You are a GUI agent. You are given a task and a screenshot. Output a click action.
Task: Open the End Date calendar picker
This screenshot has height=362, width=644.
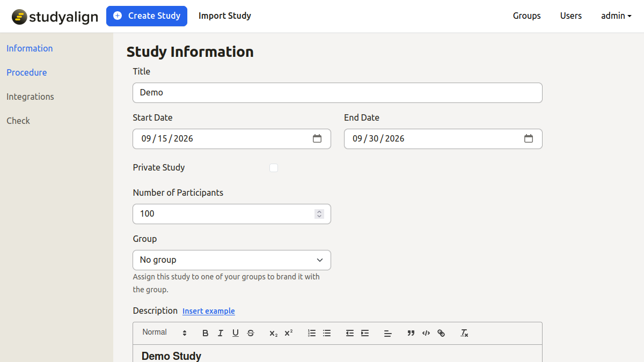coord(529,139)
